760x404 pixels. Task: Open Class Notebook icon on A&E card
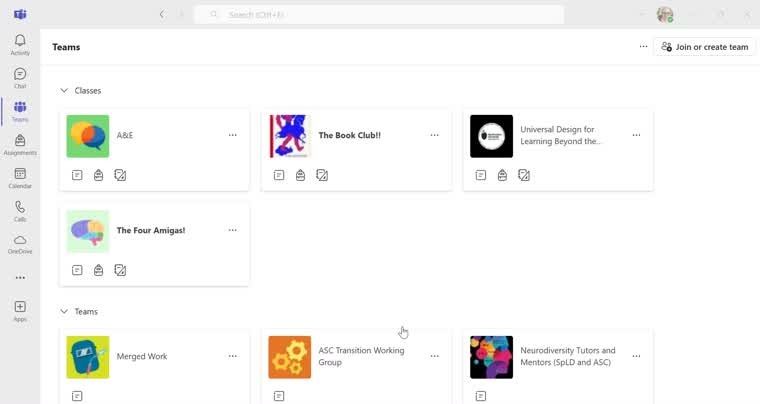[120, 175]
